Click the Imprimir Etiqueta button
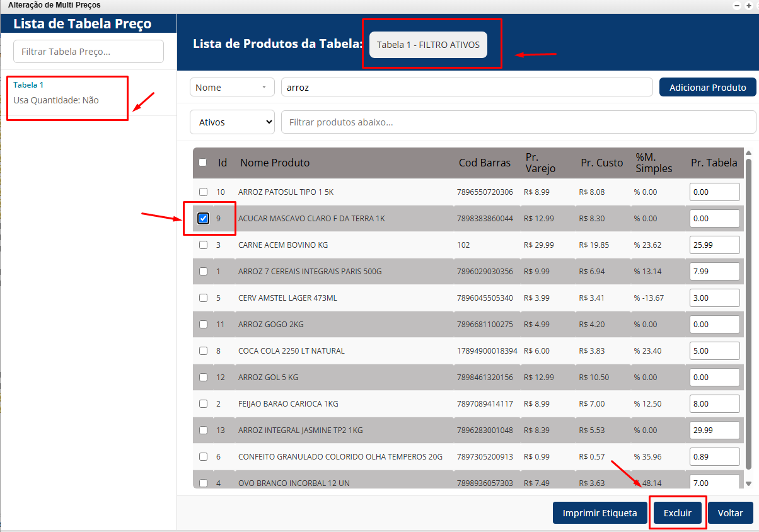The image size is (759, 532). (x=600, y=513)
